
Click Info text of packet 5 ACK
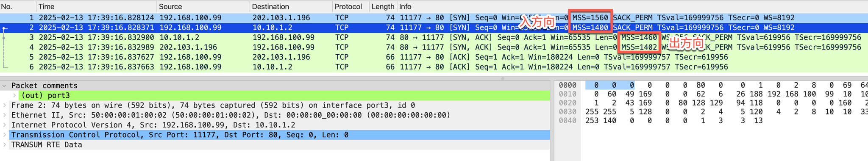coord(564,57)
